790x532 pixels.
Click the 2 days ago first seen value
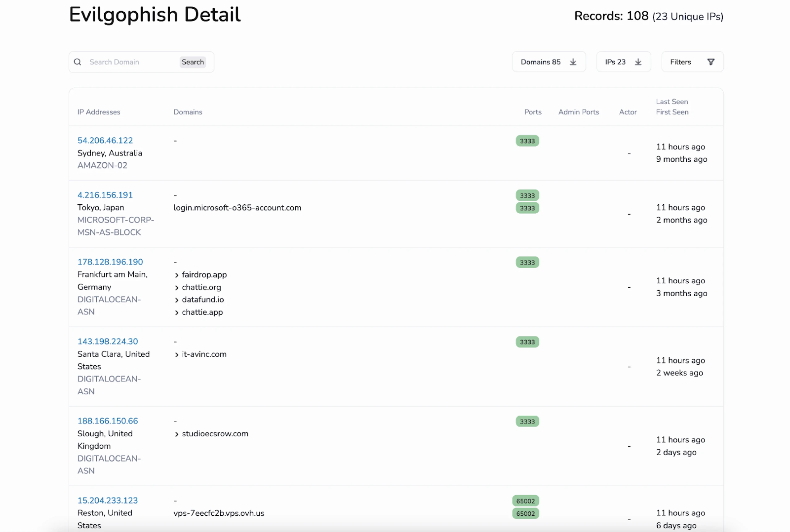pyautogui.click(x=676, y=452)
